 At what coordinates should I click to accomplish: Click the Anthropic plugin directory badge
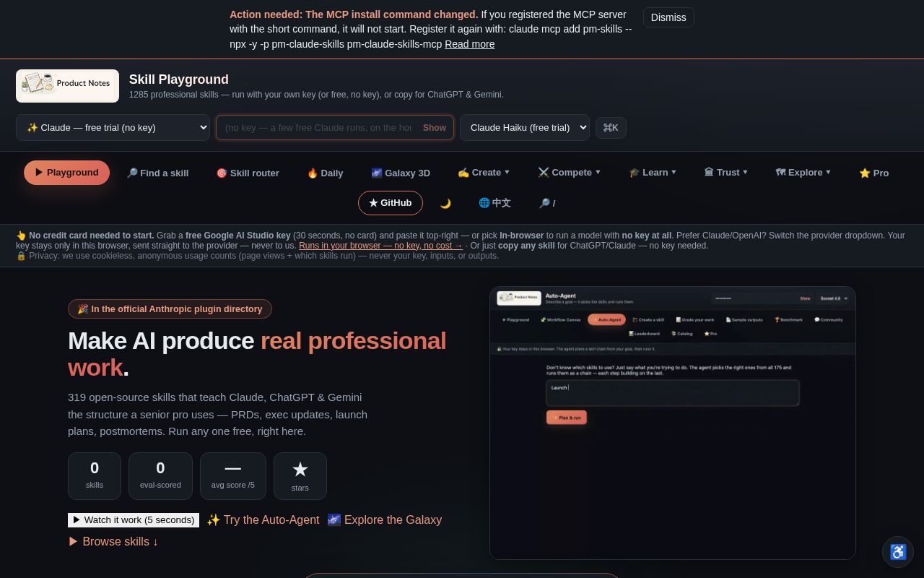point(170,309)
